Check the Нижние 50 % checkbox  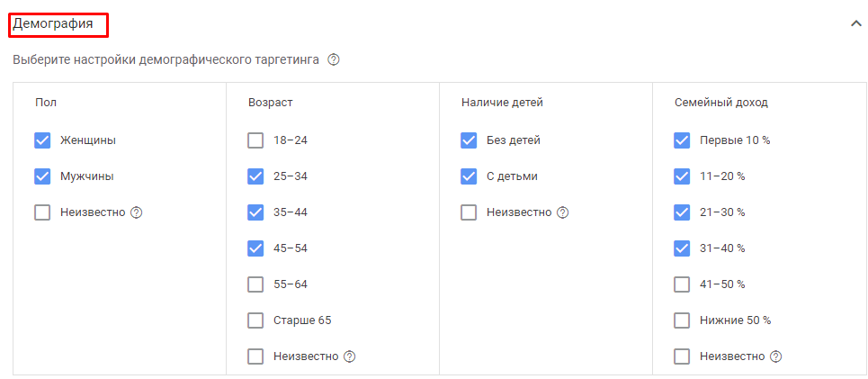coord(682,320)
